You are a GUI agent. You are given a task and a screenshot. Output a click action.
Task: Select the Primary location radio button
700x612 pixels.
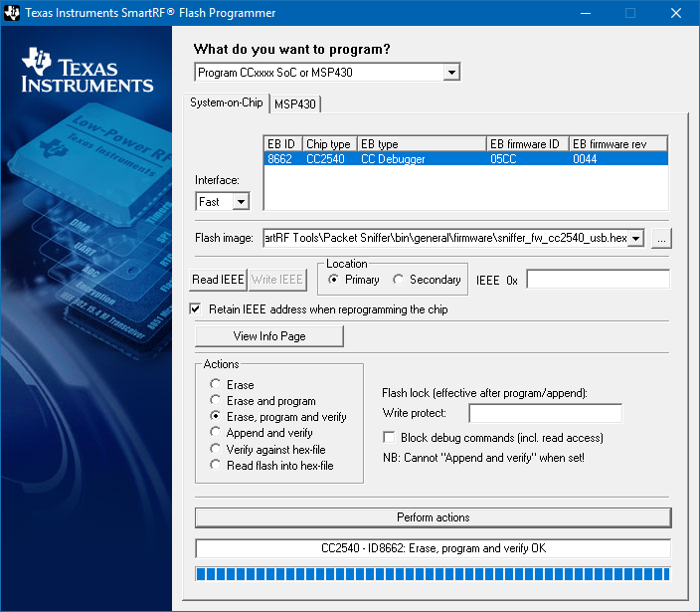point(333,280)
